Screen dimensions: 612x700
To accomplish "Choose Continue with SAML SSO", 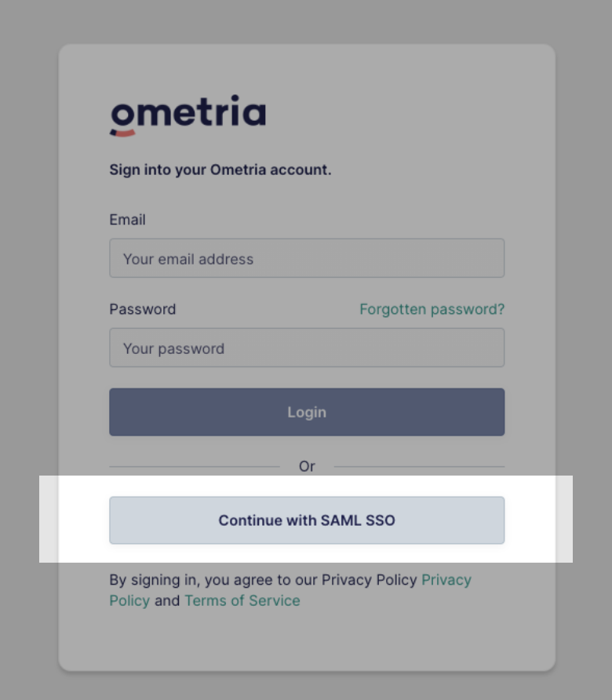I will pyautogui.click(x=307, y=520).
